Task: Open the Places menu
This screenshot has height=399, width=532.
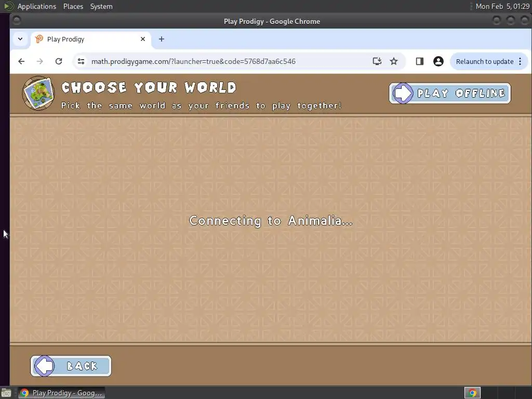Action: tap(73, 6)
